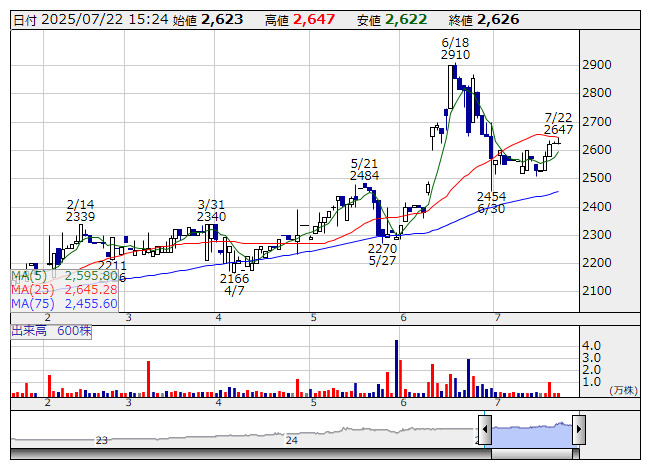
Task: Click the 6/18 2910 peak price label
Action: coord(456,49)
